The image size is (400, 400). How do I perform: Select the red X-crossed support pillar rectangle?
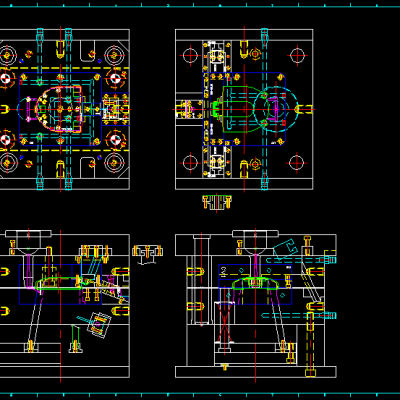(x=225, y=322)
